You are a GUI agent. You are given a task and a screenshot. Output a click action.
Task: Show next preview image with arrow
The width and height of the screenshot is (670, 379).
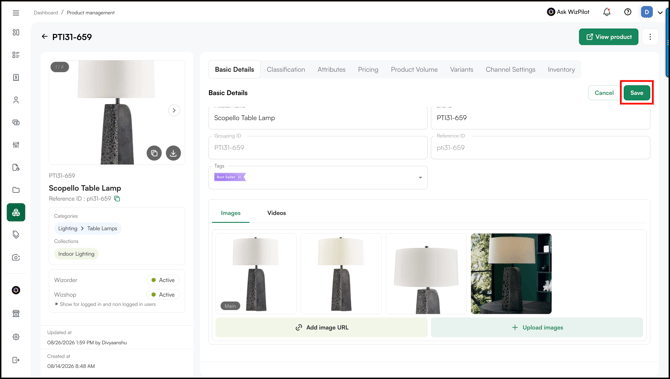[174, 110]
